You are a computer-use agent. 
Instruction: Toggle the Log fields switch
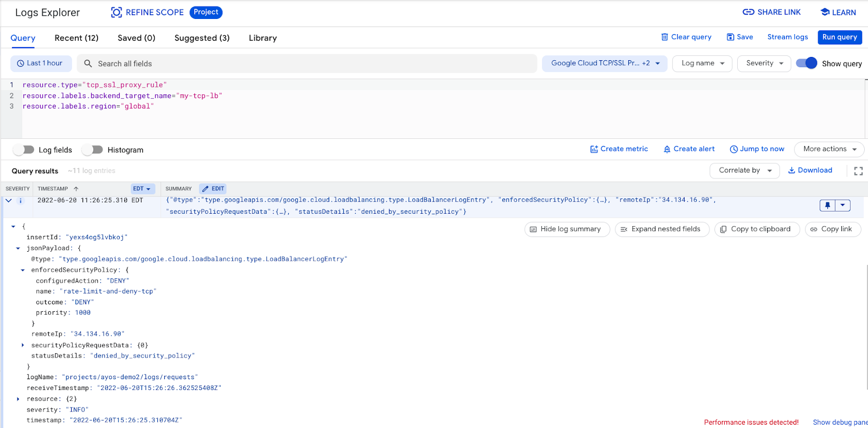(24, 150)
